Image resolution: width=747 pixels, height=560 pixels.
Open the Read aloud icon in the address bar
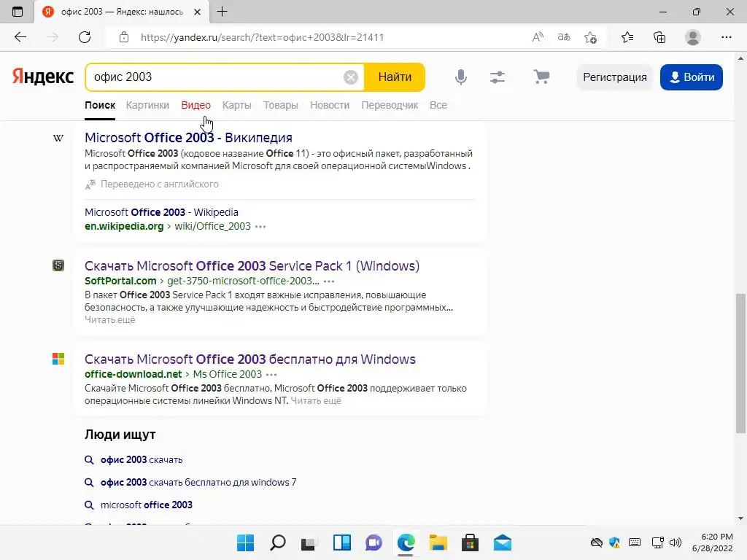[x=538, y=37]
